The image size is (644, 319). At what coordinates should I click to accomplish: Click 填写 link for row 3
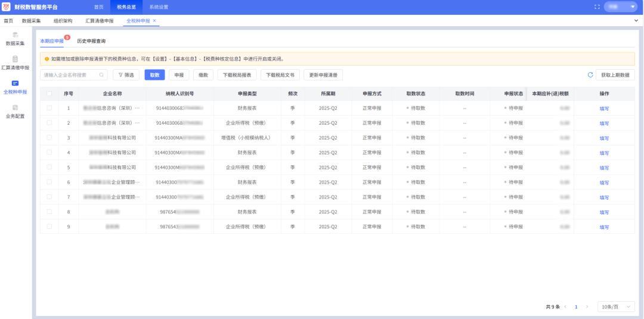(x=604, y=138)
